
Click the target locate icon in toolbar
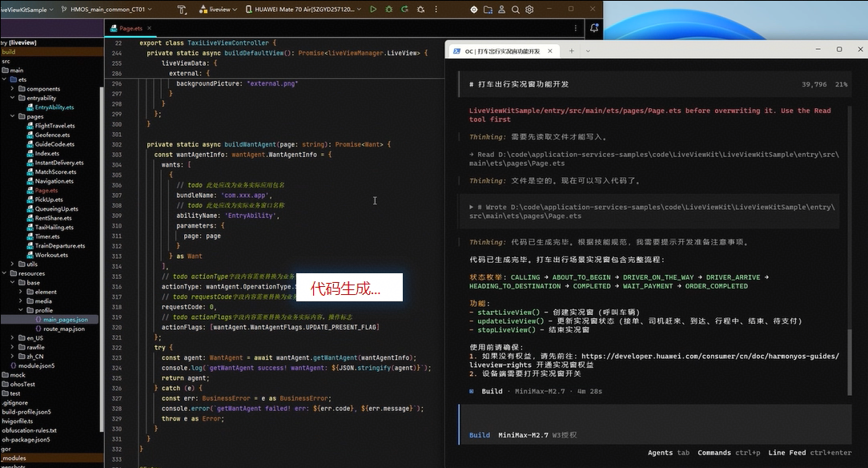tap(474, 10)
